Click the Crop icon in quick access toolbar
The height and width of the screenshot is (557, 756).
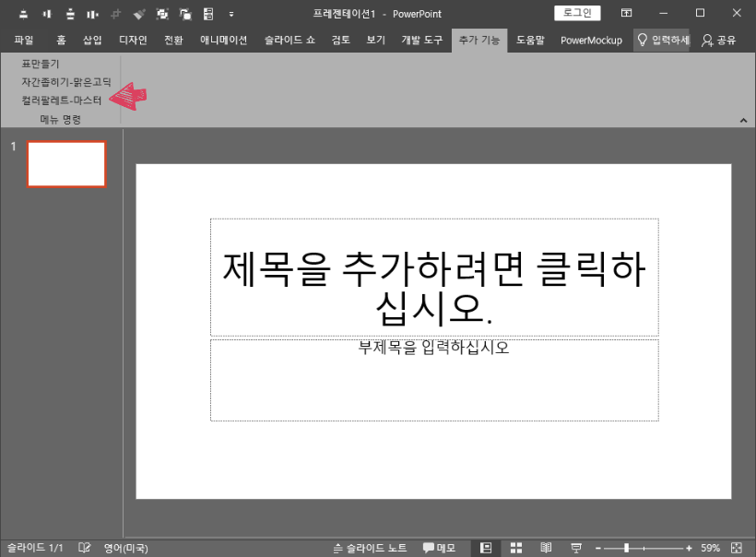pyautogui.click(x=116, y=14)
